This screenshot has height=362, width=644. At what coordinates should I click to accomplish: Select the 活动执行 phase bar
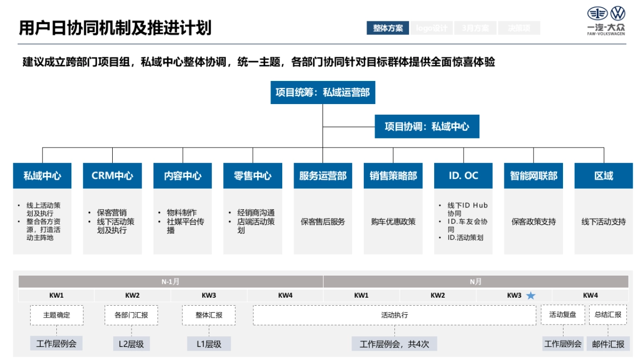point(395,315)
